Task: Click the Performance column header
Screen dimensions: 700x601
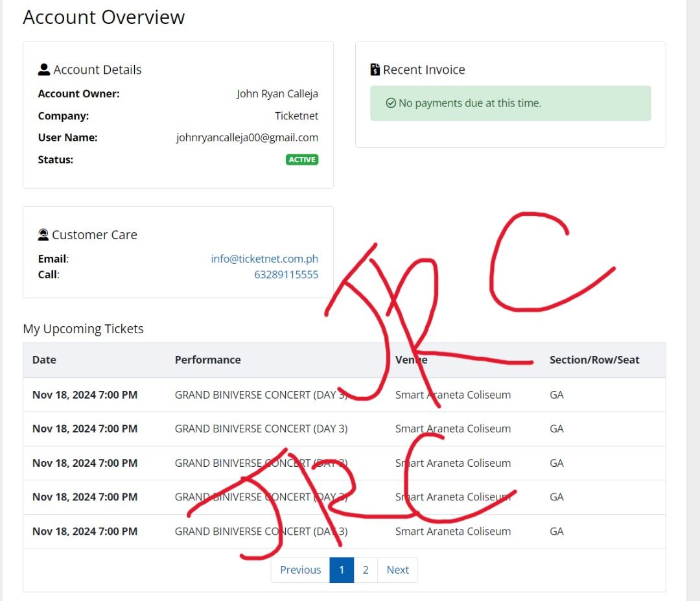Action: 207,360
